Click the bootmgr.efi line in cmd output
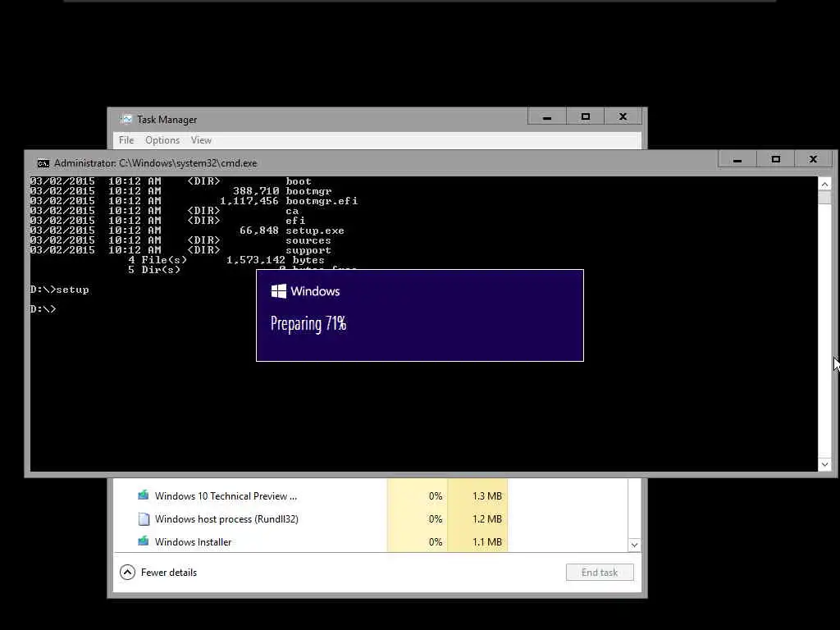This screenshot has width=840, height=630. (x=194, y=202)
